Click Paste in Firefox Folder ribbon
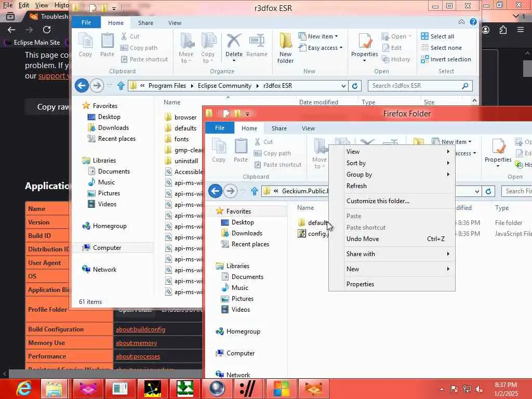 click(241, 151)
